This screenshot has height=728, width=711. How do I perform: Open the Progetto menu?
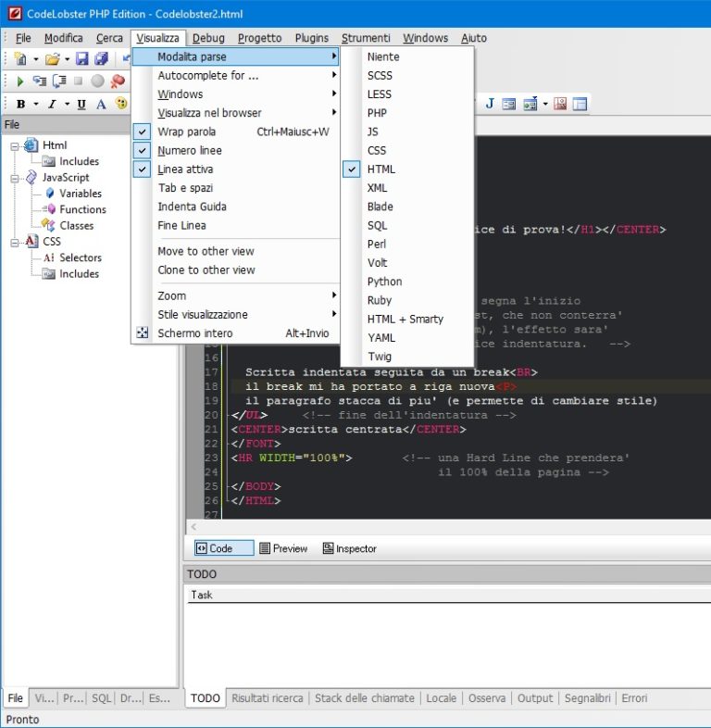[259, 38]
